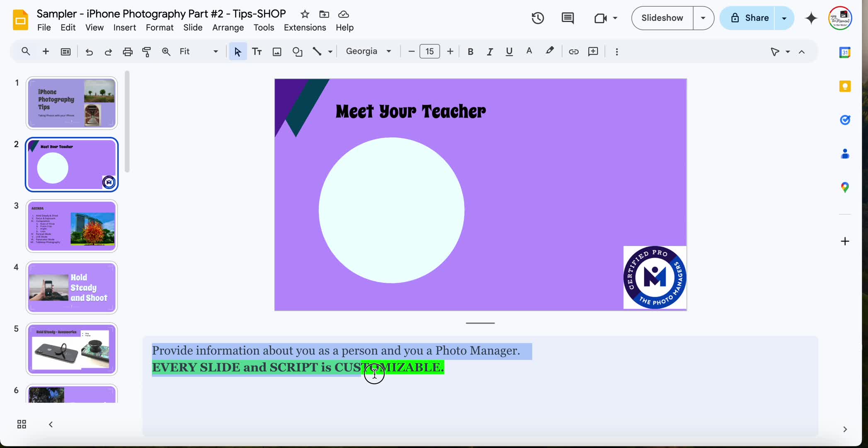The image size is (868, 448).
Task: Redo the last action
Action: click(x=108, y=51)
